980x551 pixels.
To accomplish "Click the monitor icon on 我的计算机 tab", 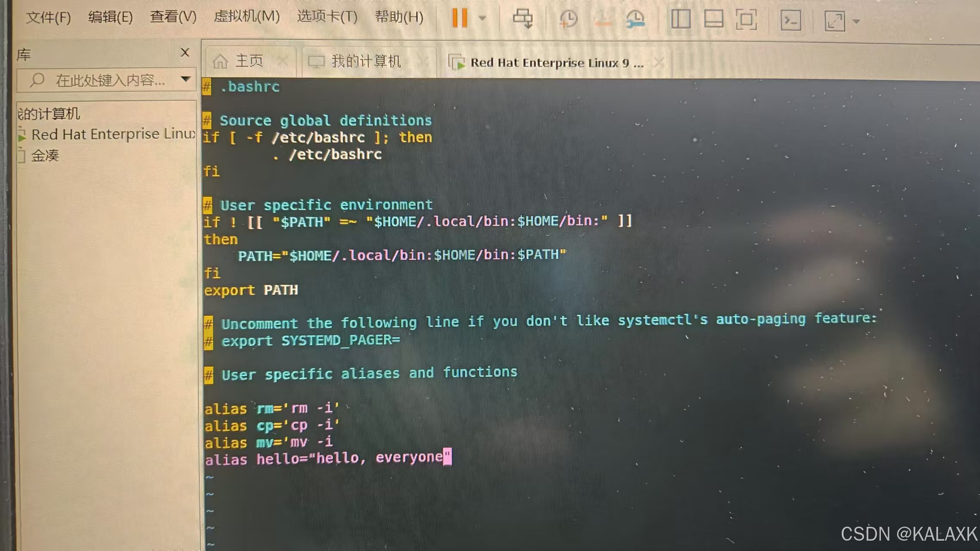I will pos(316,62).
